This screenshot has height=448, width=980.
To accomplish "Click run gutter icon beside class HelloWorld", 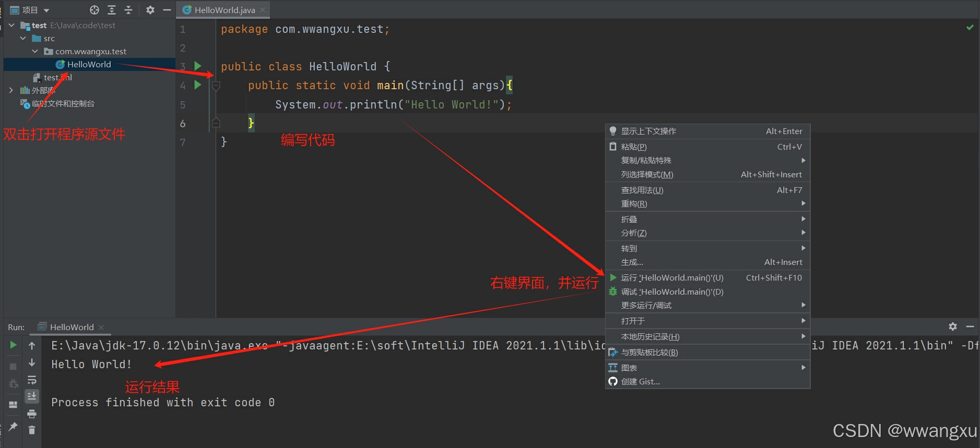I will click(198, 66).
